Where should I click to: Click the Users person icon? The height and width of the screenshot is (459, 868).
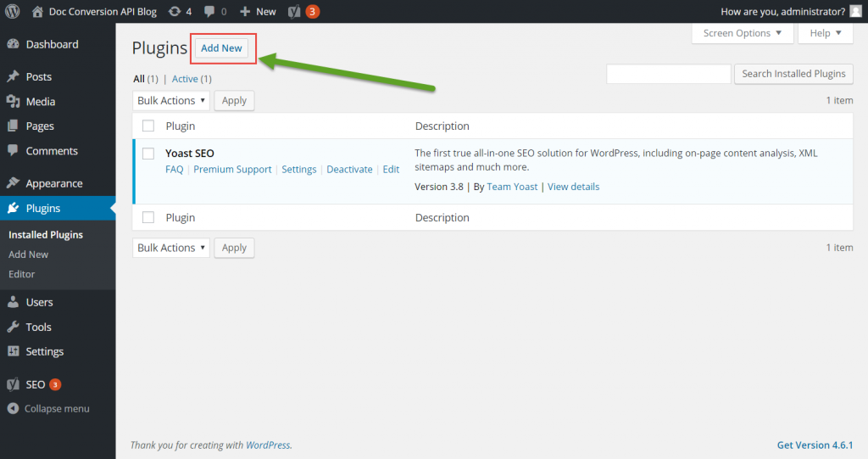14,302
